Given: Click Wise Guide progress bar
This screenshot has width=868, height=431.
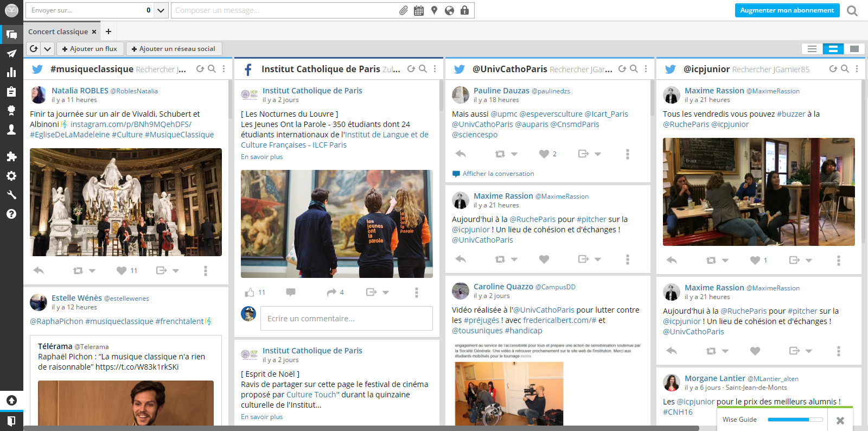Looking at the screenshot, I should [795, 420].
